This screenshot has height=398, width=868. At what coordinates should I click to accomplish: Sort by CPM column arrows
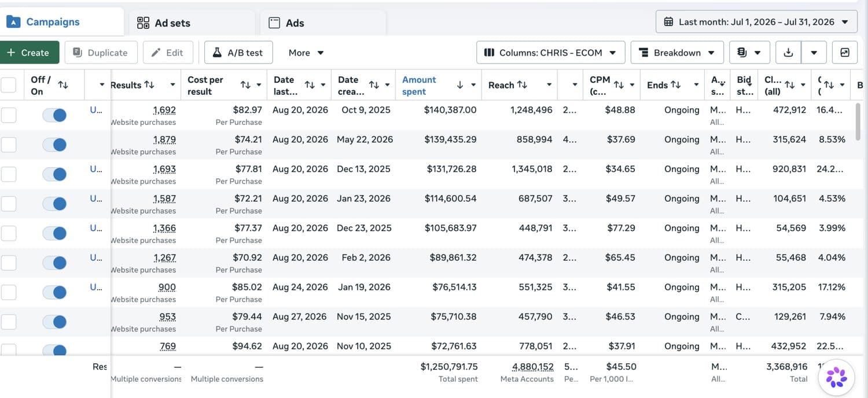coord(619,85)
